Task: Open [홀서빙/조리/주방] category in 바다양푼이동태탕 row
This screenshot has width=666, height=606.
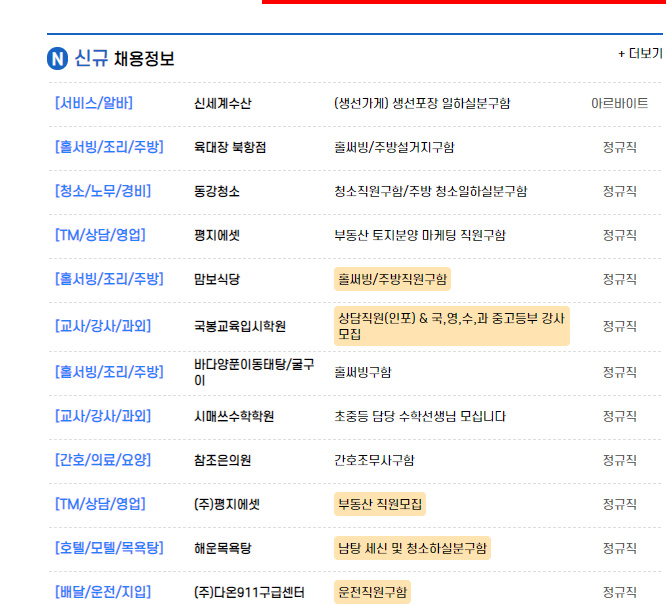Action: (109, 372)
